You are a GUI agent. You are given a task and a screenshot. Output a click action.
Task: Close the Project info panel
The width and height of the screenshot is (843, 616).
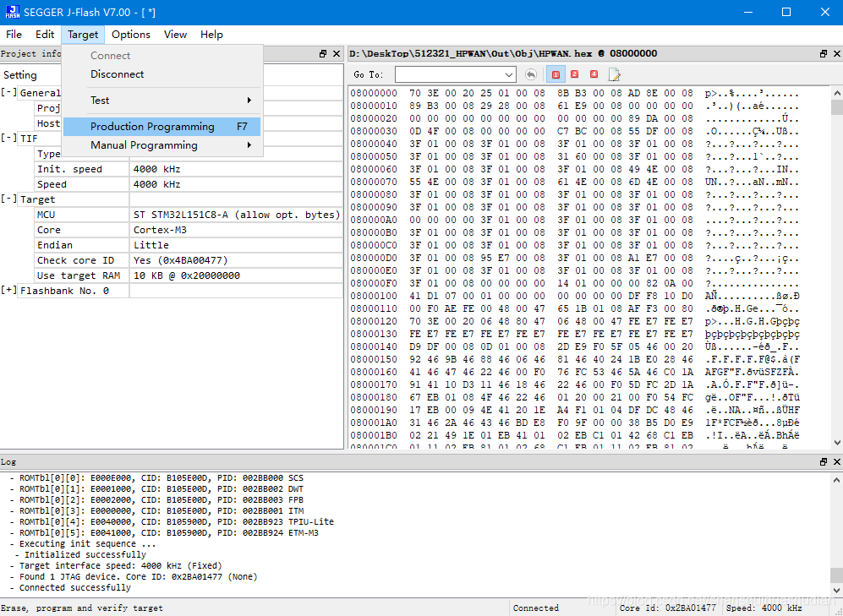tap(337, 54)
